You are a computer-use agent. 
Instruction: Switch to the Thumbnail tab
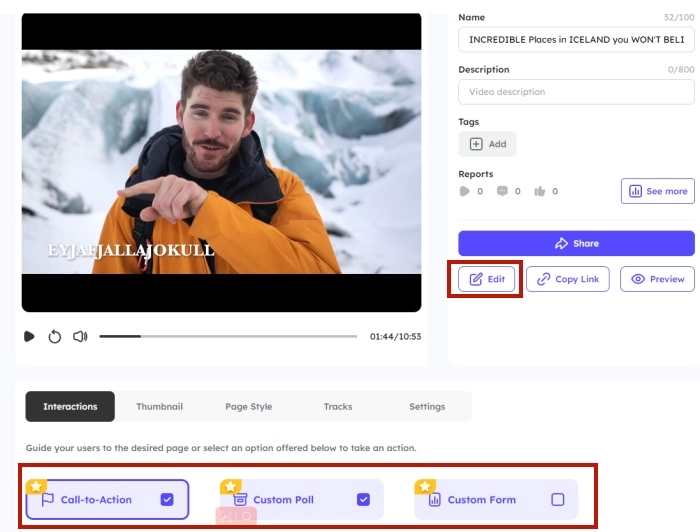point(159,407)
